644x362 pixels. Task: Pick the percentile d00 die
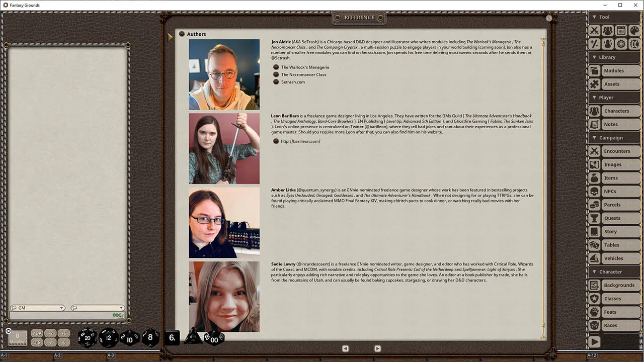(214, 339)
